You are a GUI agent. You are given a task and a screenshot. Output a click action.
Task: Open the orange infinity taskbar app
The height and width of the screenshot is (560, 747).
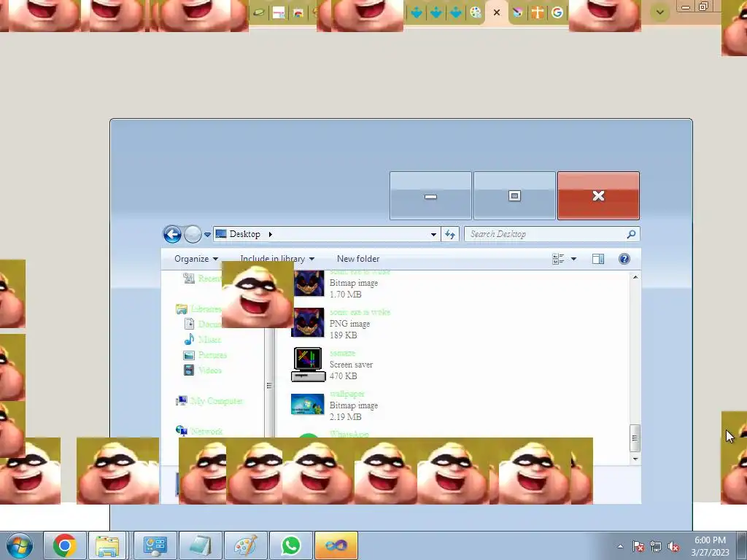pyautogui.click(x=336, y=545)
